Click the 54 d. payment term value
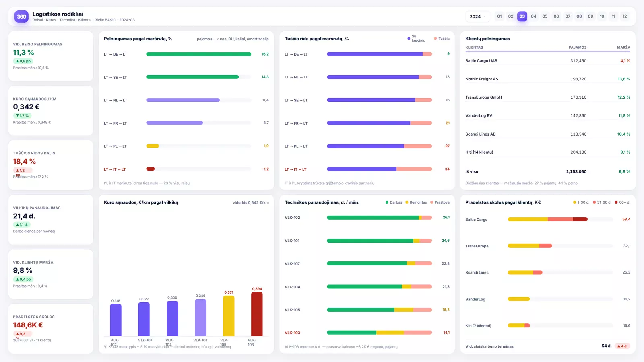 click(607, 346)
